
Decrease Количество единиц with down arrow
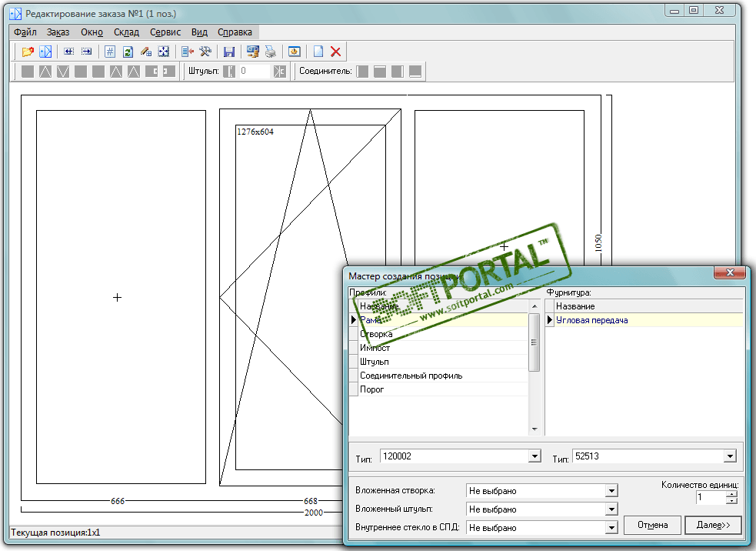(x=731, y=500)
